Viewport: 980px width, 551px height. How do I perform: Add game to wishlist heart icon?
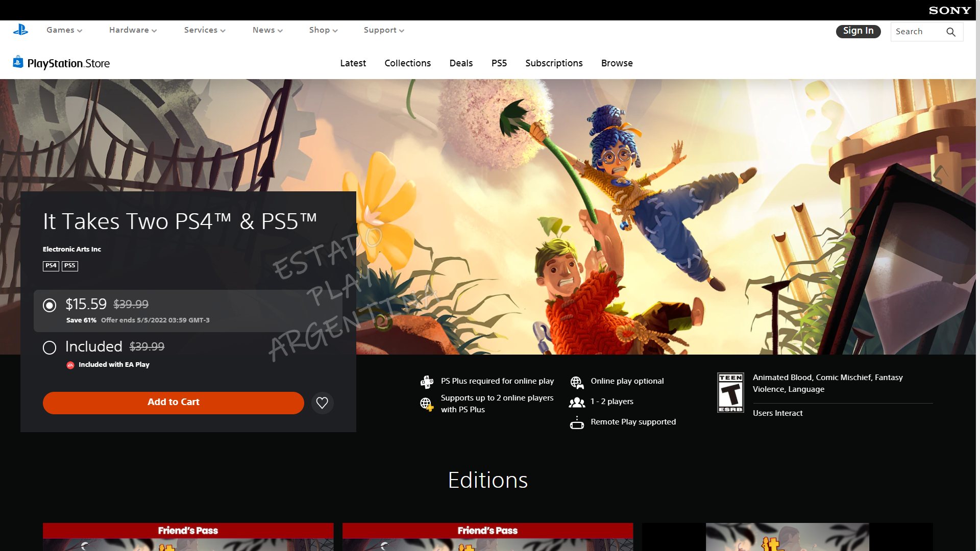coord(322,403)
